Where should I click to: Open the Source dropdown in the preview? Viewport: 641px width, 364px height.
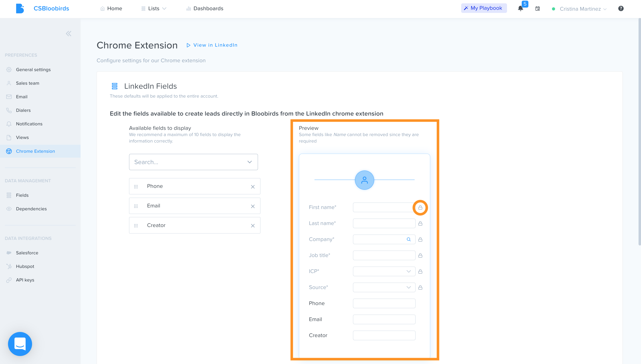point(384,287)
